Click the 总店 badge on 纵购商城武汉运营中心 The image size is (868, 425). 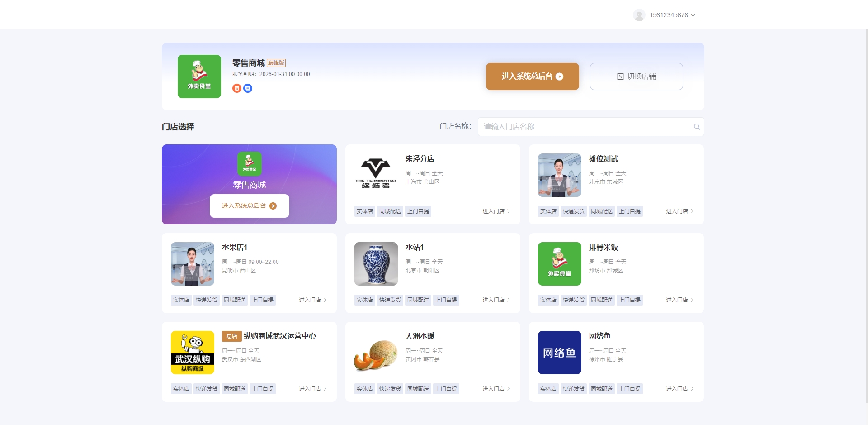coord(231,336)
